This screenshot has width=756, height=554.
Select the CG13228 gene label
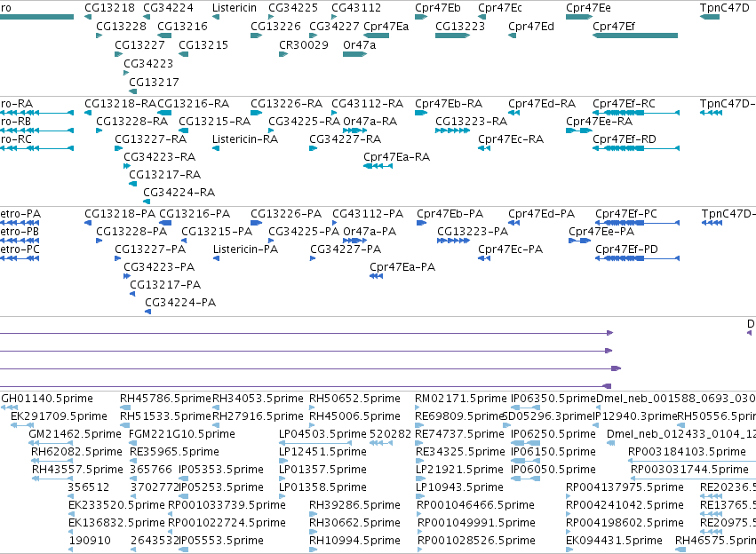tap(121, 26)
